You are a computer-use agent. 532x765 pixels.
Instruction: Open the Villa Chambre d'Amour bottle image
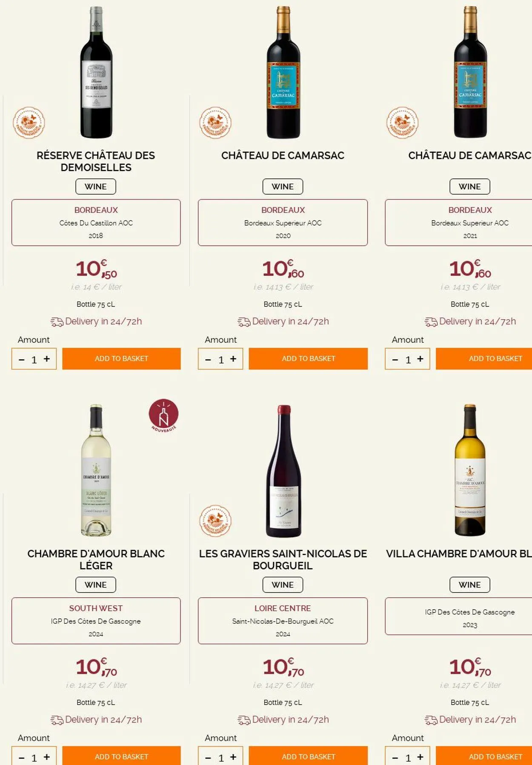470,470
